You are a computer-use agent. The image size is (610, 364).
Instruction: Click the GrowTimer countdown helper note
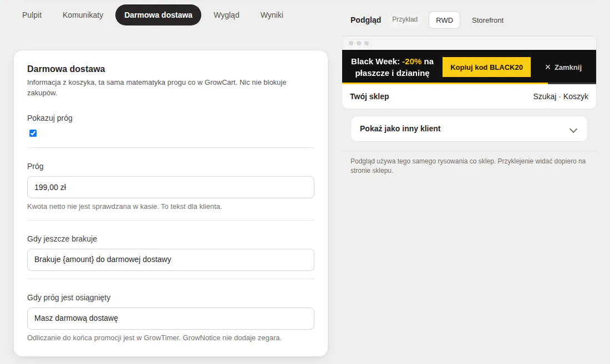click(154, 338)
